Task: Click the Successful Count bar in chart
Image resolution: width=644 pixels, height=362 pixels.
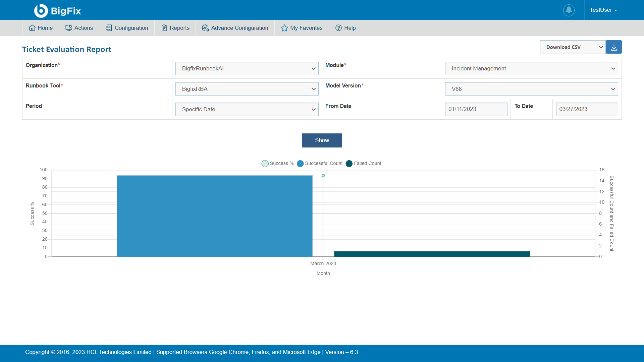Action: [x=215, y=216]
